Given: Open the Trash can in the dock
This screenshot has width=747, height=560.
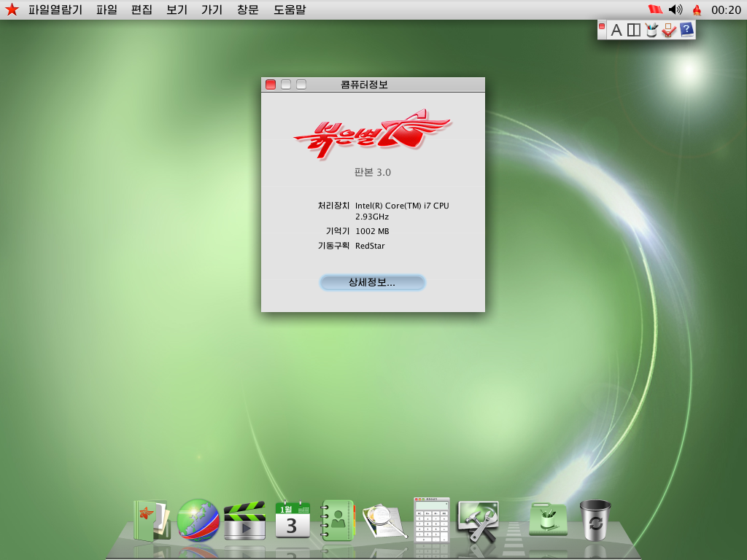Looking at the screenshot, I should (596, 520).
